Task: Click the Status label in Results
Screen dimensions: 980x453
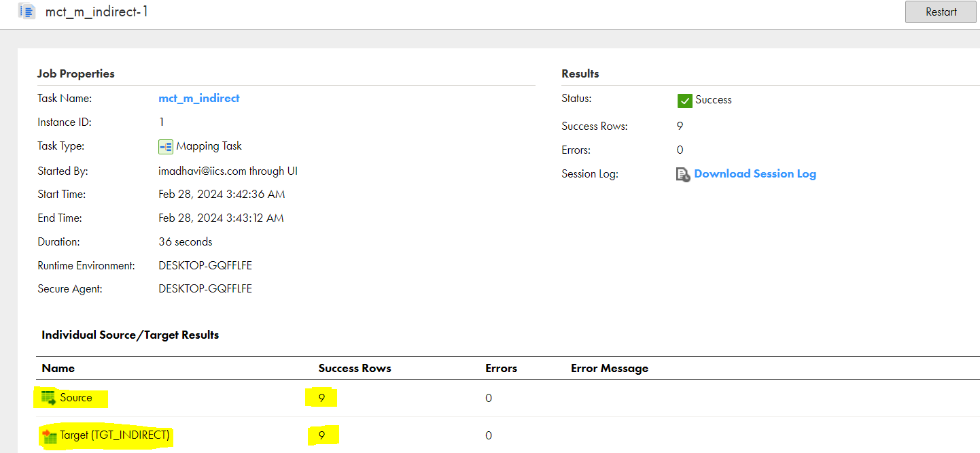Action: pyautogui.click(x=576, y=98)
